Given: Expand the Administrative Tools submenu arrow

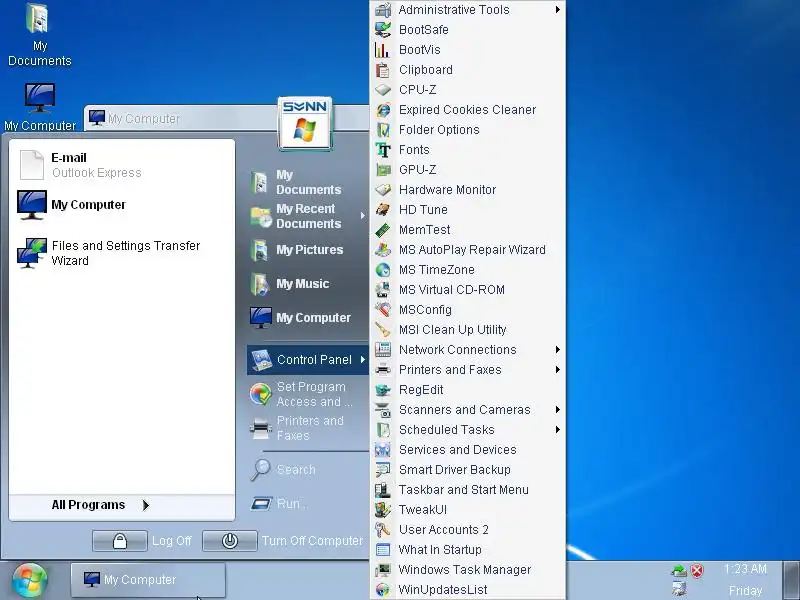Looking at the screenshot, I should (558, 10).
